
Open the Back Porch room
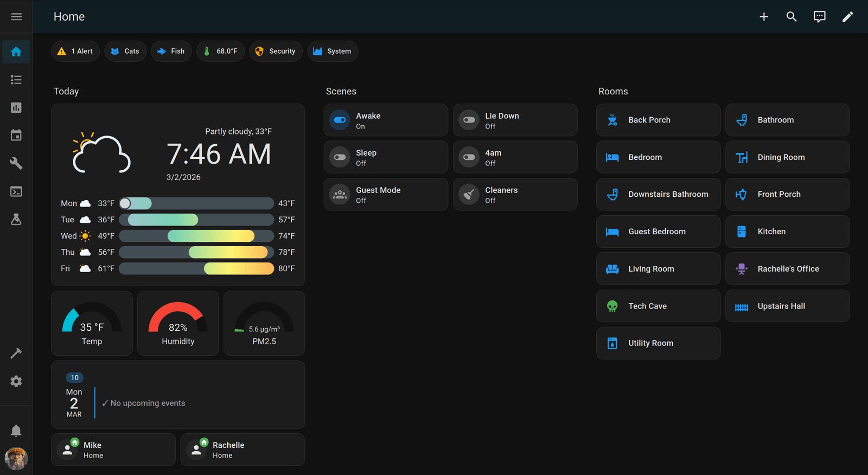point(659,120)
